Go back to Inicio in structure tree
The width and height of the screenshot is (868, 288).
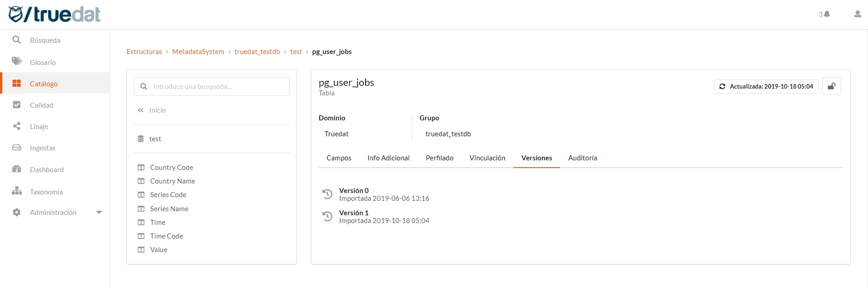tap(157, 110)
